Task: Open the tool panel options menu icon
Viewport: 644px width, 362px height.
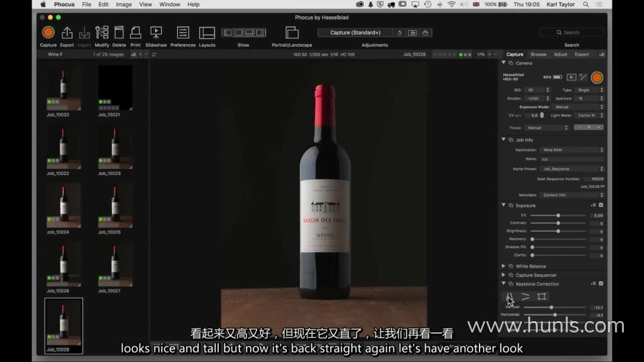Action: 602,54
